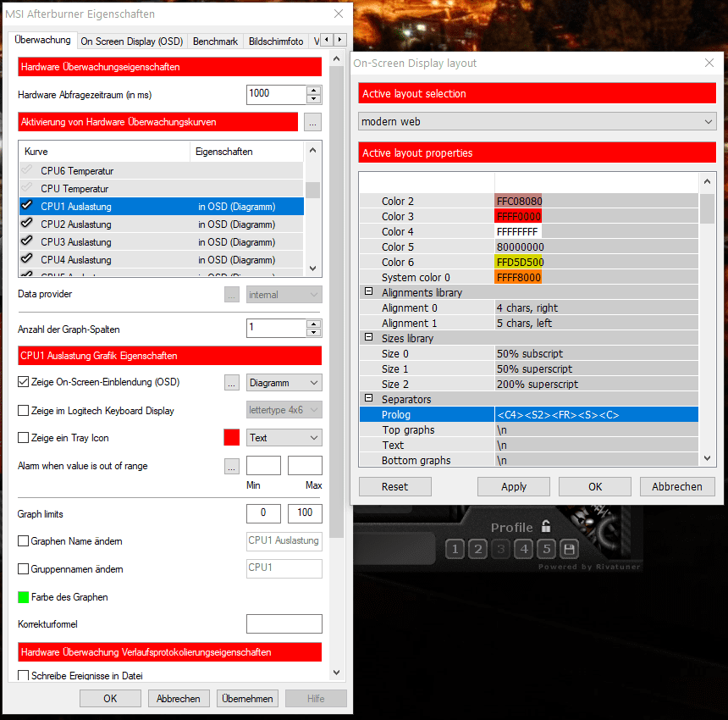Click the Graph limits maximum field

(x=305, y=513)
